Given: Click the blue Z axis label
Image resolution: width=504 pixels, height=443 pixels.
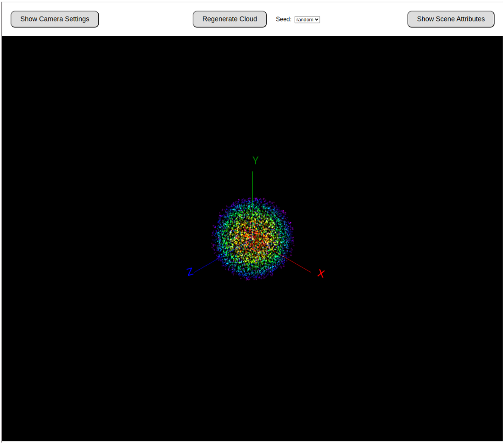Looking at the screenshot, I should (190, 272).
